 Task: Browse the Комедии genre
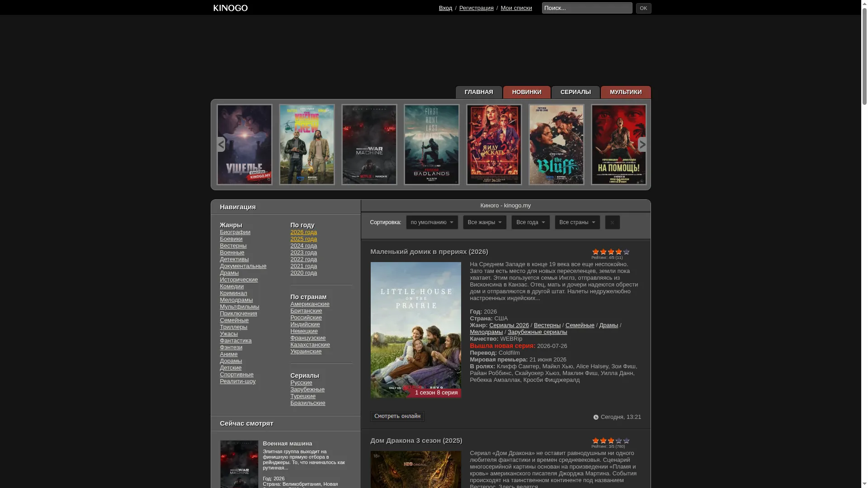coord(232,286)
